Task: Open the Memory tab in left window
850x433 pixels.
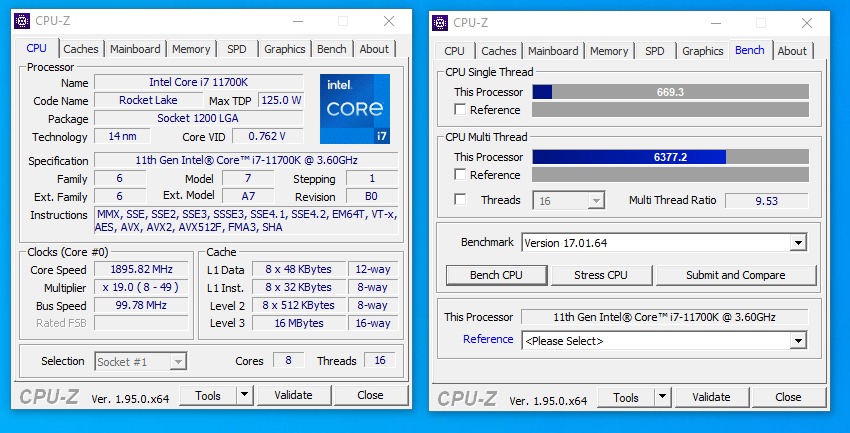Action: click(x=191, y=49)
